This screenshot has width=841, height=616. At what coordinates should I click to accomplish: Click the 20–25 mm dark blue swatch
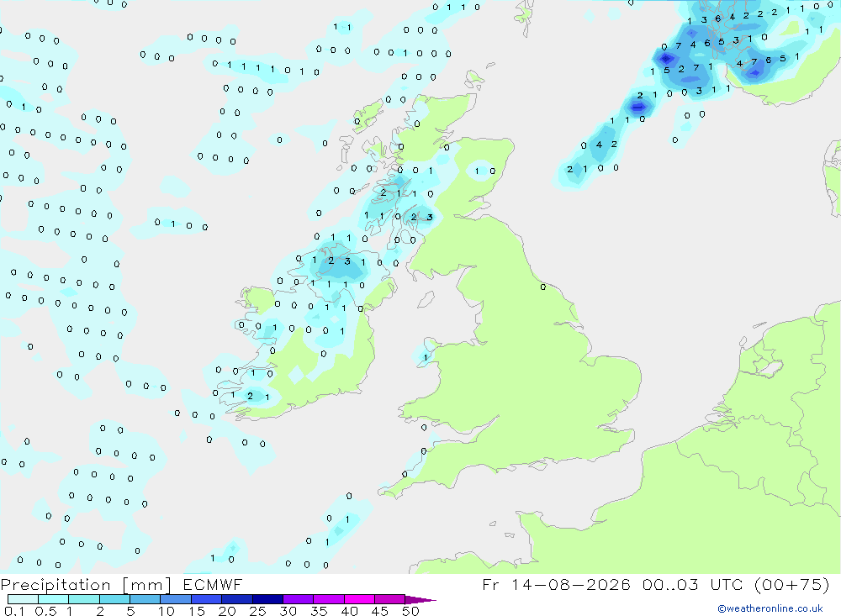pyautogui.click(x=236, y=599)
